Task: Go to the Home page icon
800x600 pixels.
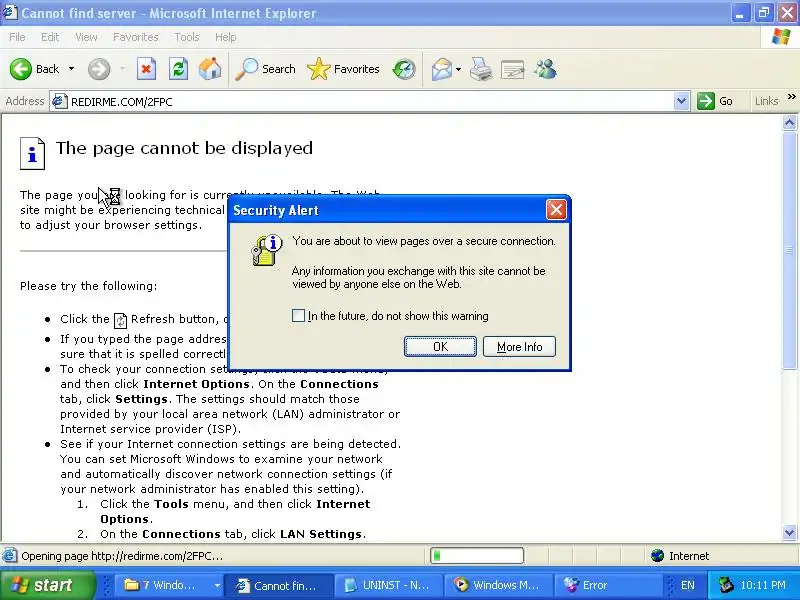Action: [210, 69]
